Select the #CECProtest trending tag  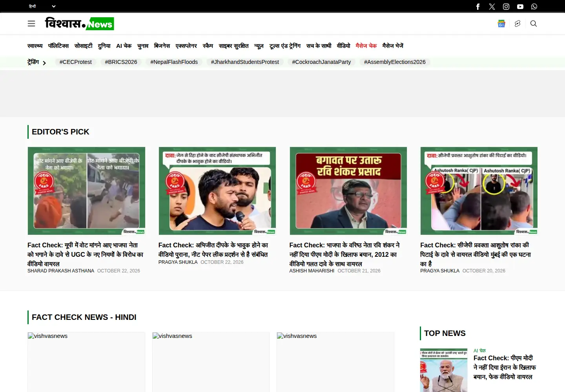click(x=76, y=62)
